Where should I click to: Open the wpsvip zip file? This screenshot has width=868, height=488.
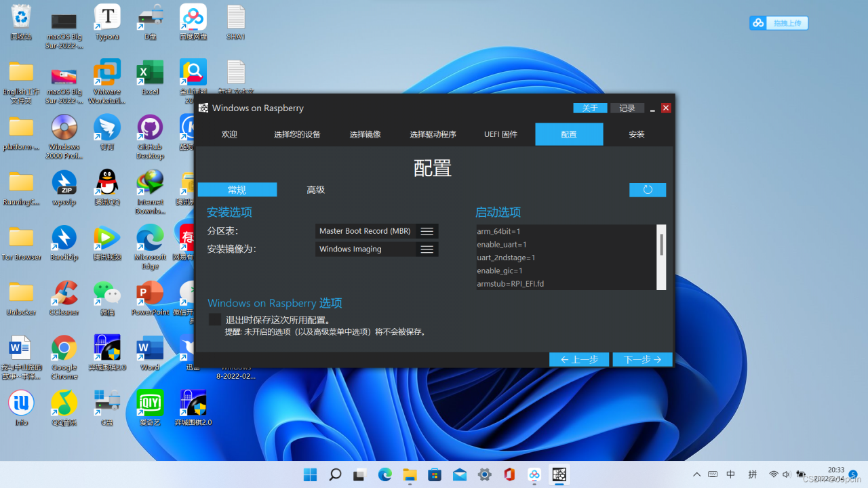[64, 188]
